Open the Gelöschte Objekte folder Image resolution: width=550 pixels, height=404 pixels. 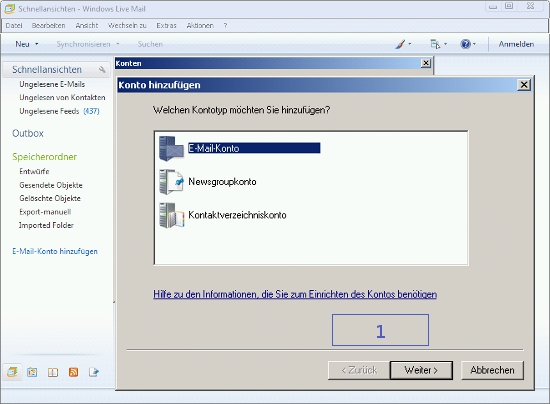50,198
